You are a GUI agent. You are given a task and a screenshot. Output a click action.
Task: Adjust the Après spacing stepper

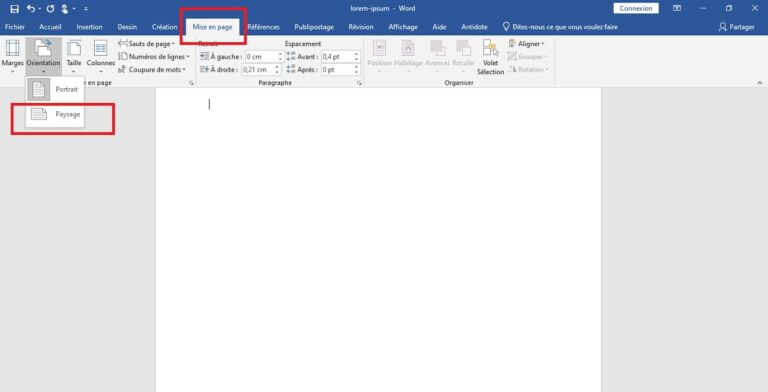click(x=357, y=70)
